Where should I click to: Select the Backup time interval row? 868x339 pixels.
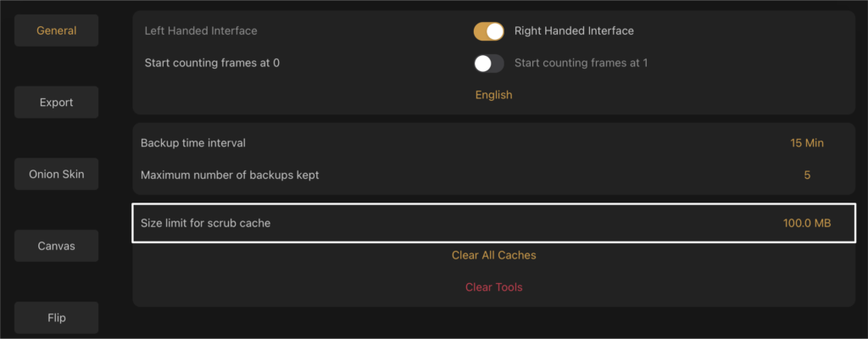tap(494, 143)
